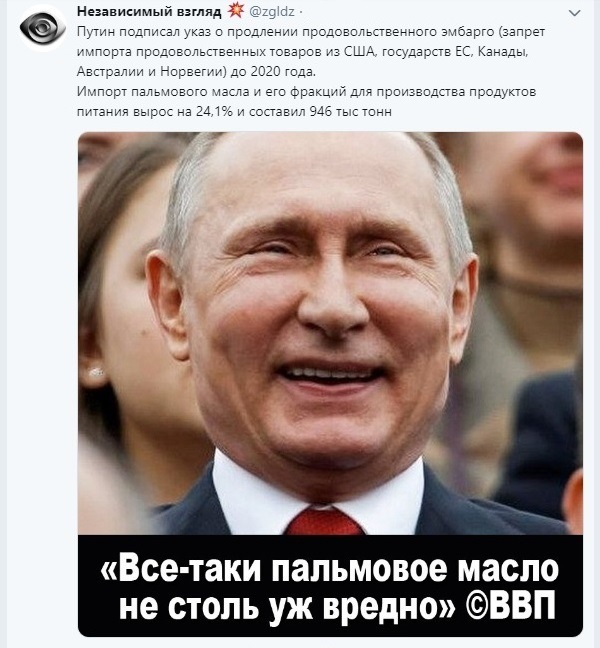Click the woman's earring in the photo background
Screen dimensions: 600x648
pyautogui.click(x=96, y=372)
